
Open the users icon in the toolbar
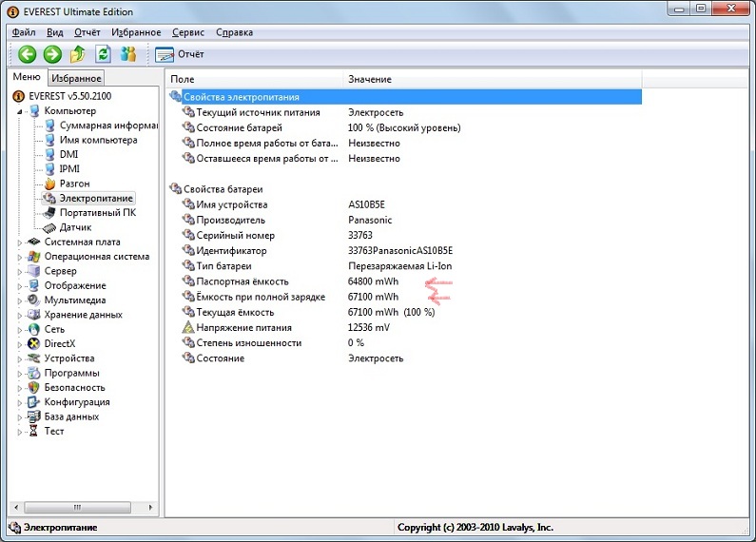pyautogui.click(x=128, y=54)
